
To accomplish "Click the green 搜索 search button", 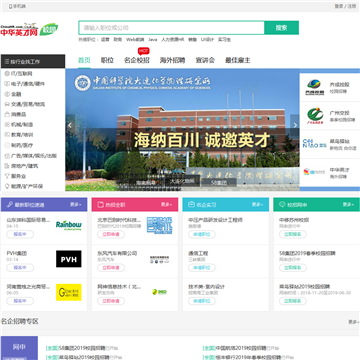I will pos(281,28).
